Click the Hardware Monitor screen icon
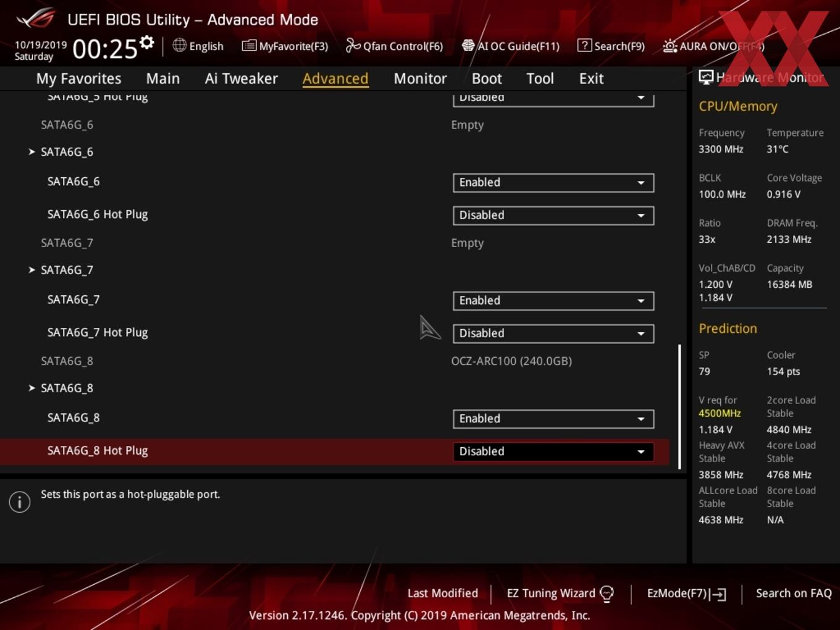840x630 pixels. [x=706, y=77]
